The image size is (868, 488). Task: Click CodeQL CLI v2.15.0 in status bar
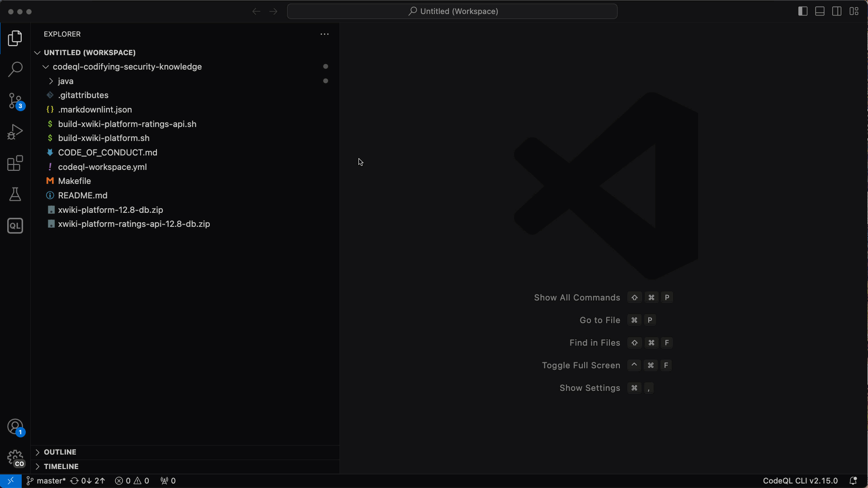(x=800, y=481)
